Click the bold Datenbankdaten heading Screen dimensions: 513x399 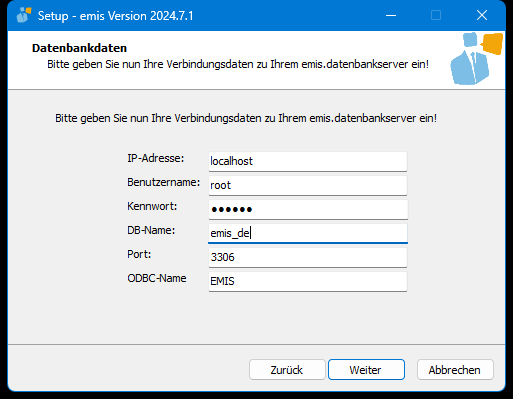pos(79,48)
